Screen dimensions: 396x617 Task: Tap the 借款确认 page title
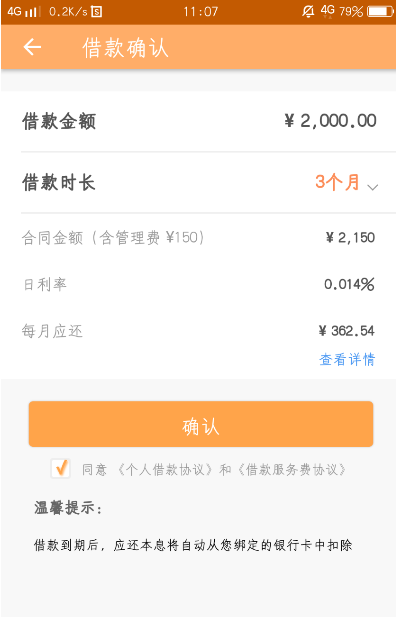click(x=125, y=48)
